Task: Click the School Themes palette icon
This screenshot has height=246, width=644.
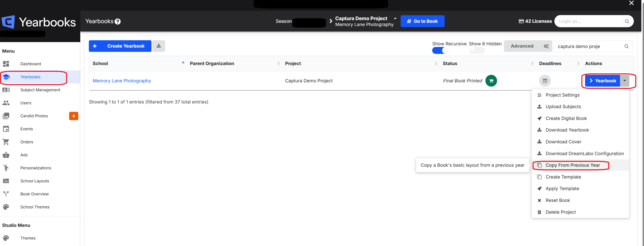Action: (6, 207)
